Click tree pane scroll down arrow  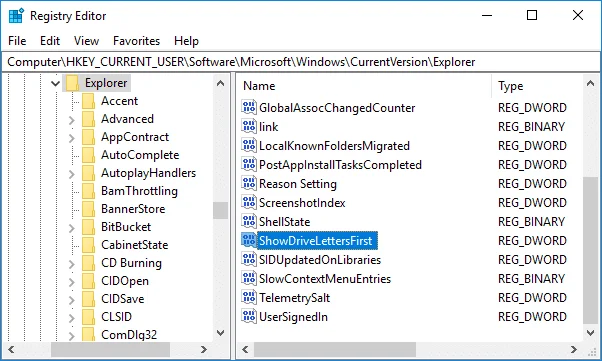click(x=220, y=333)
